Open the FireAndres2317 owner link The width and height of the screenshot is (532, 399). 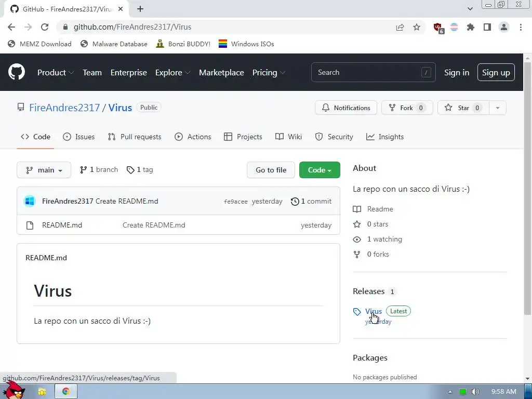[x=64, y=108]
